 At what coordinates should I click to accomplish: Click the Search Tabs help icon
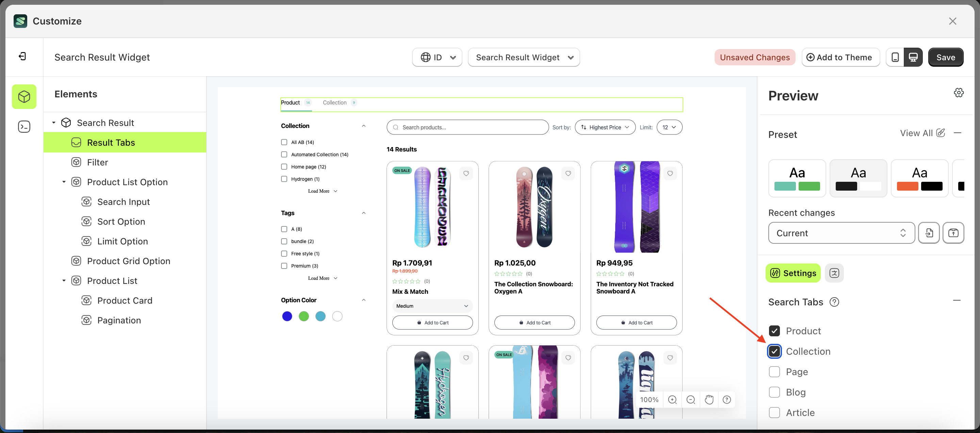point(834,302)
